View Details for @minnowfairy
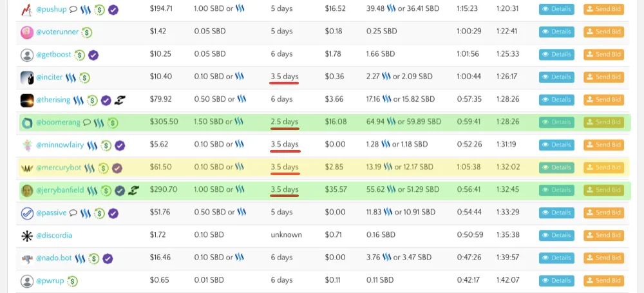This screenshot has height=293, width=644. (x=556, y=145)
